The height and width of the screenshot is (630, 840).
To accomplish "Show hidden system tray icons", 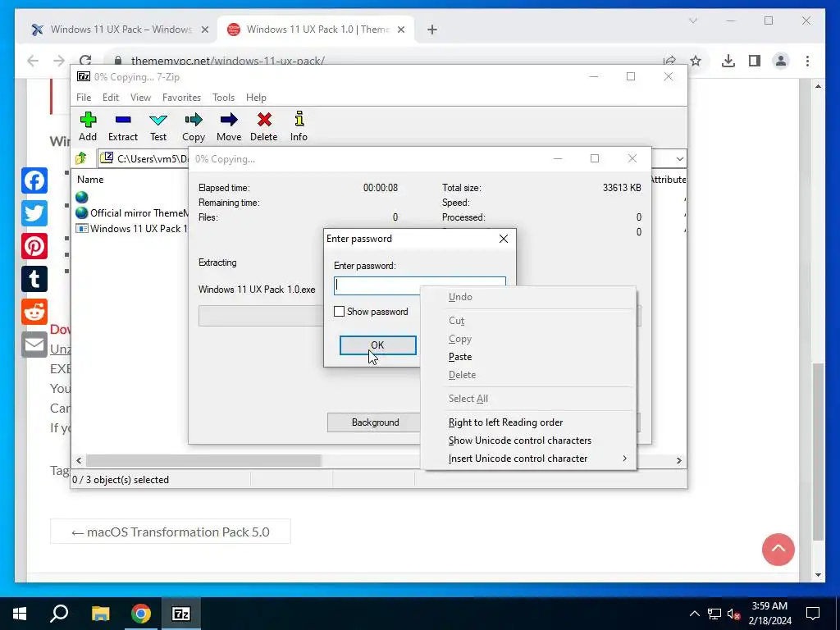I will (694, 614).
